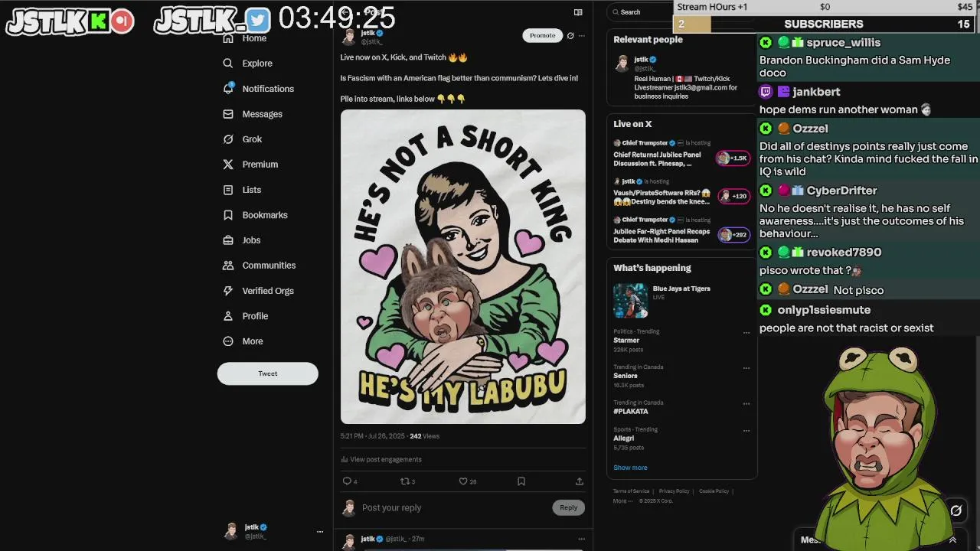Open Jobs in the sidebar
The width and height of the screenshot is (980, 551).
pos(241,240)
